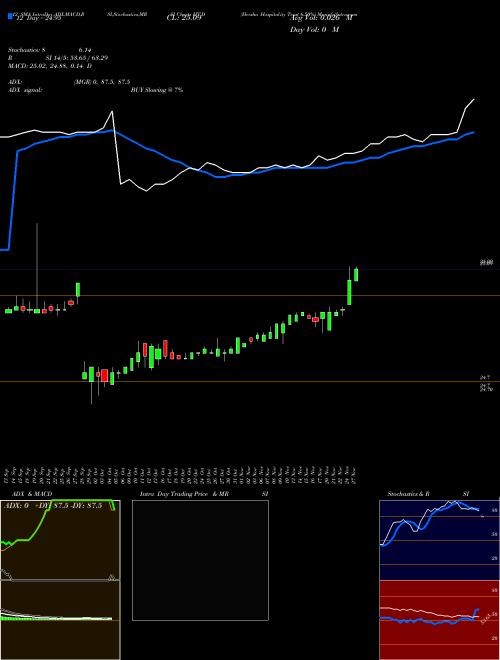
Task: Click the (MGR) 0, 87.5, 87.5 ADX values
Action: coord(102,82)
